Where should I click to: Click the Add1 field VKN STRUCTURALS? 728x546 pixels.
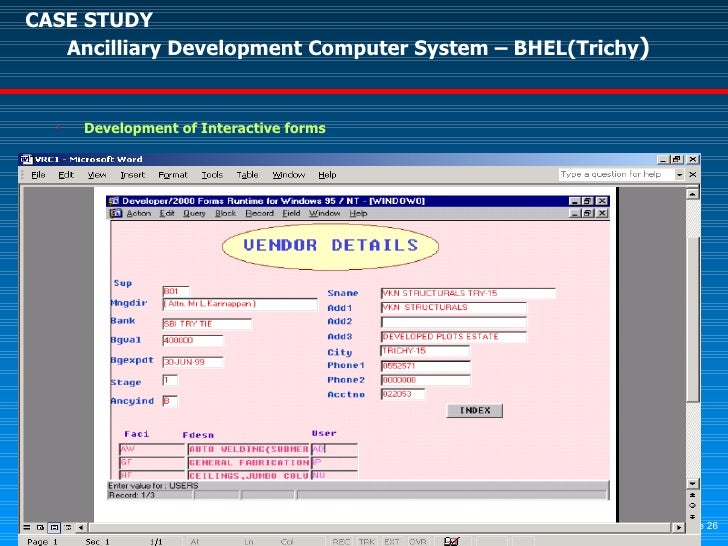point(454,308)
